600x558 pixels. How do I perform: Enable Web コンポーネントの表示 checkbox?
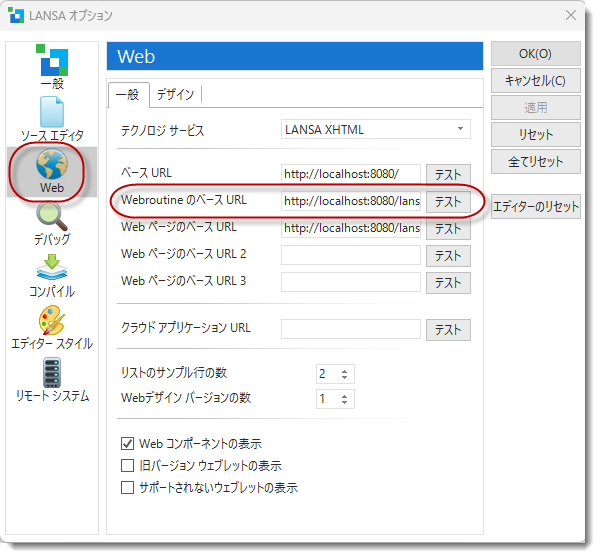click(x=127, y=444)
